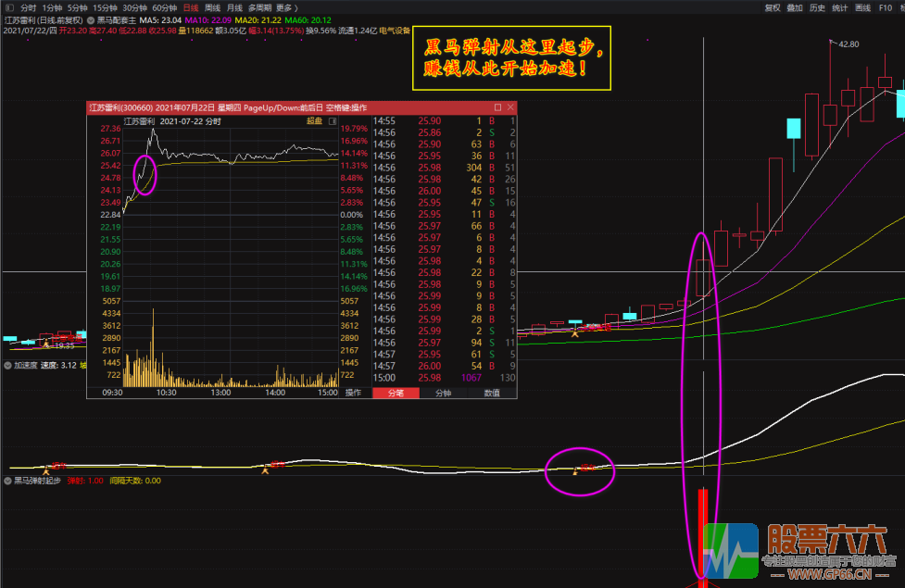Click the 14:55 25.90 trade row
The width and height of the screenshot is (905, 588).
[445, 121]
